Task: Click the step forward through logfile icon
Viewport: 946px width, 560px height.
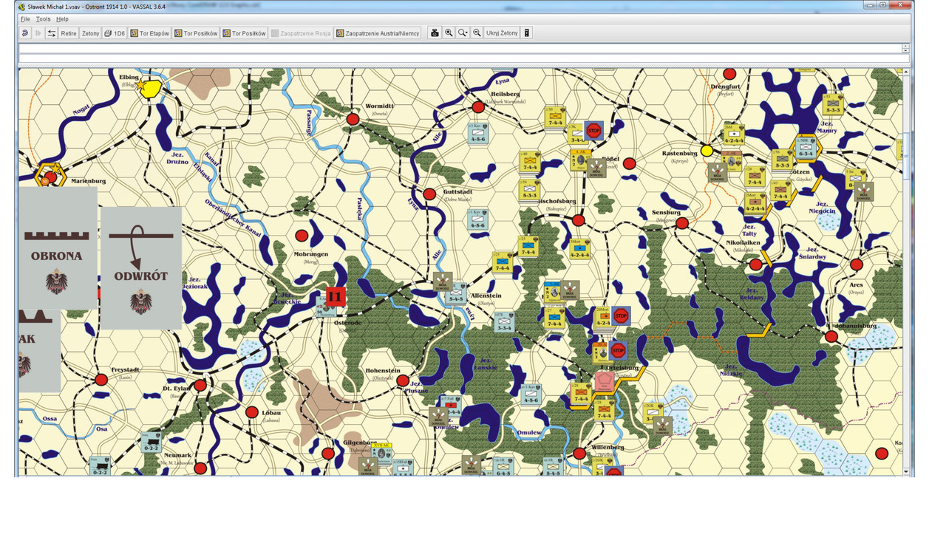Action: (38, 33)
